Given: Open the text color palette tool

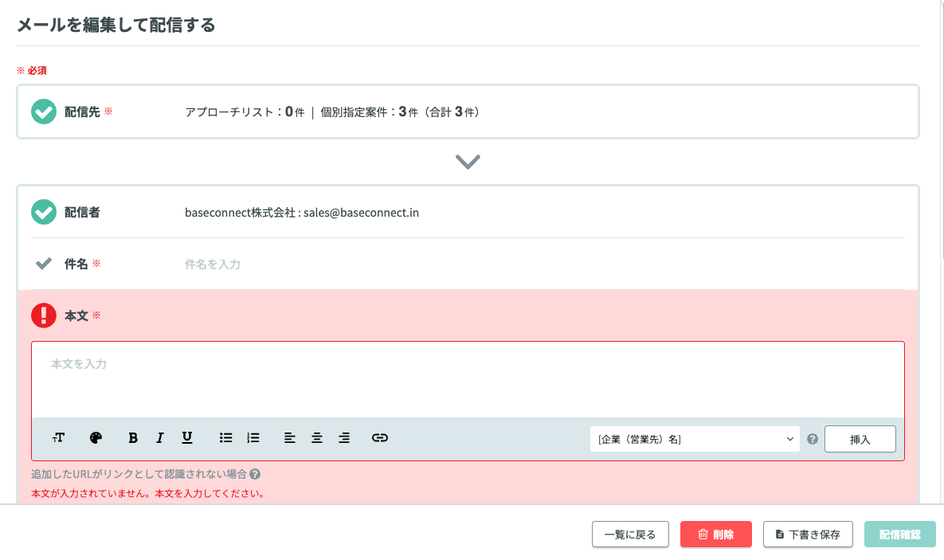Looking at the screenshot, I should 96,438.
